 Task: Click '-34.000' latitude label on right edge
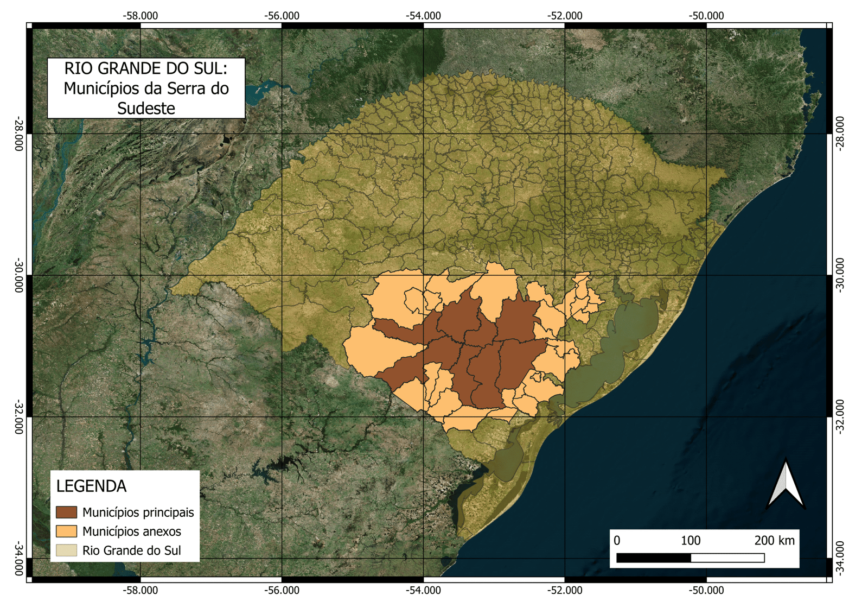point(840,559)
